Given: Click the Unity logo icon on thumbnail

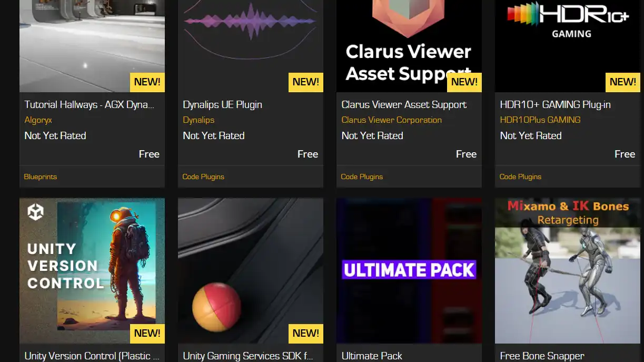Looking at the screenshot, I should click(36, 212).
